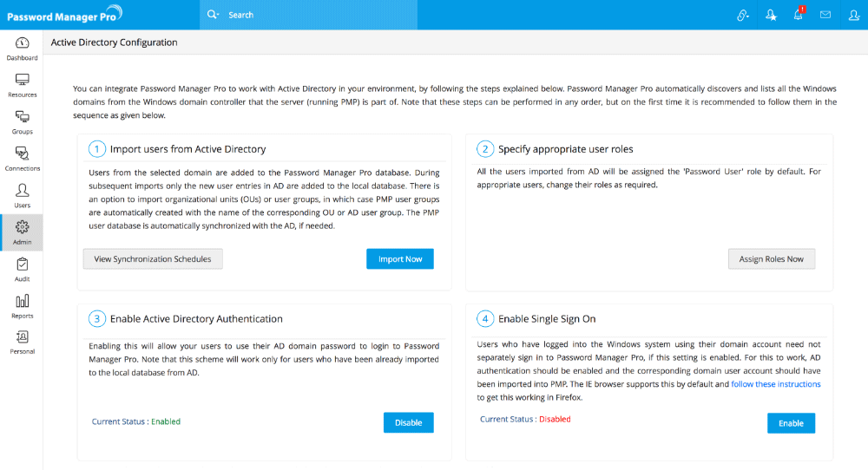This screenshot has height=470, width=868.
Task: Enable Single Sign On
Action: 791,423
